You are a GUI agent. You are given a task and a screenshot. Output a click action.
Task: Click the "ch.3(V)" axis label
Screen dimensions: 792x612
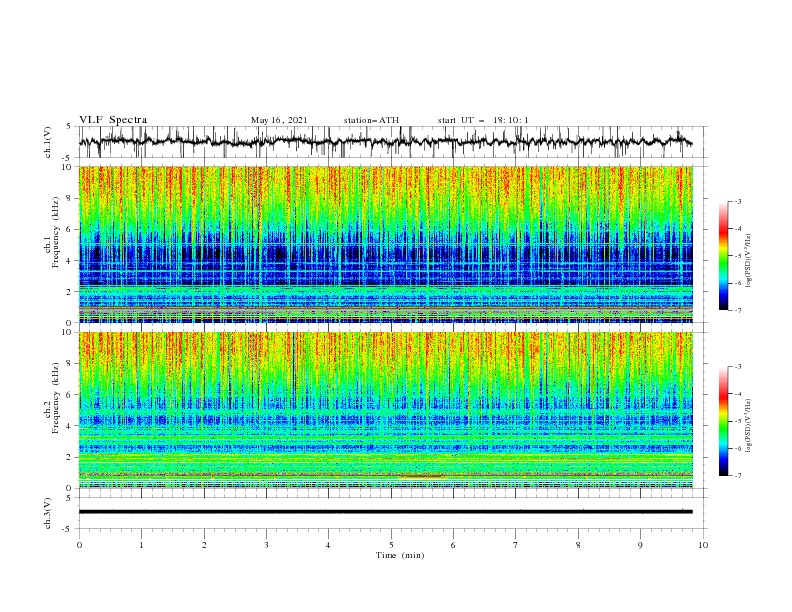[48, 513]
